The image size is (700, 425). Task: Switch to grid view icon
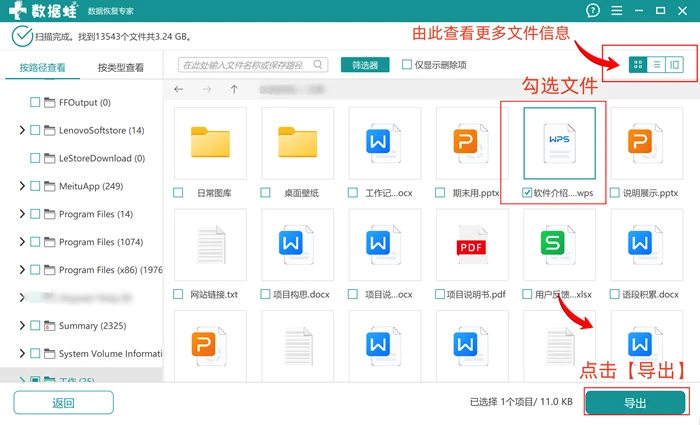click(638, 65)
